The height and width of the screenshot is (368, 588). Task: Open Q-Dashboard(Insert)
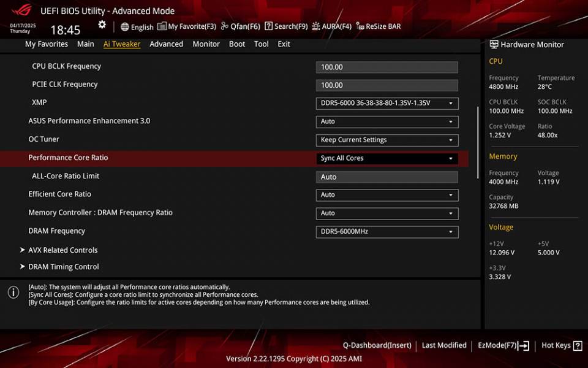coord(377,345)
